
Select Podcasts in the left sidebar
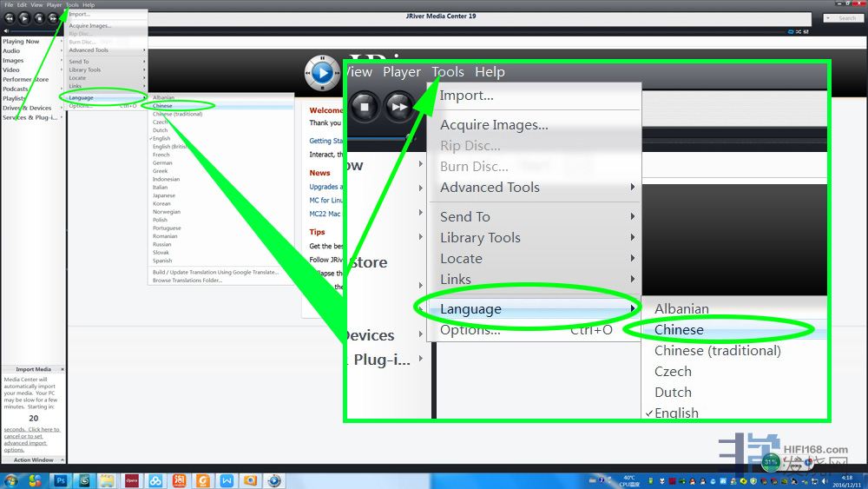click(x=16, y=89)
